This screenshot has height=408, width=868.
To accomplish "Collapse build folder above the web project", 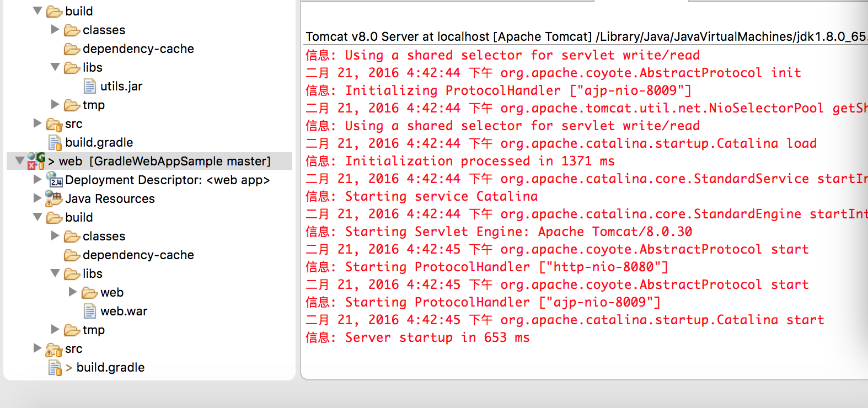I will 37,10.
